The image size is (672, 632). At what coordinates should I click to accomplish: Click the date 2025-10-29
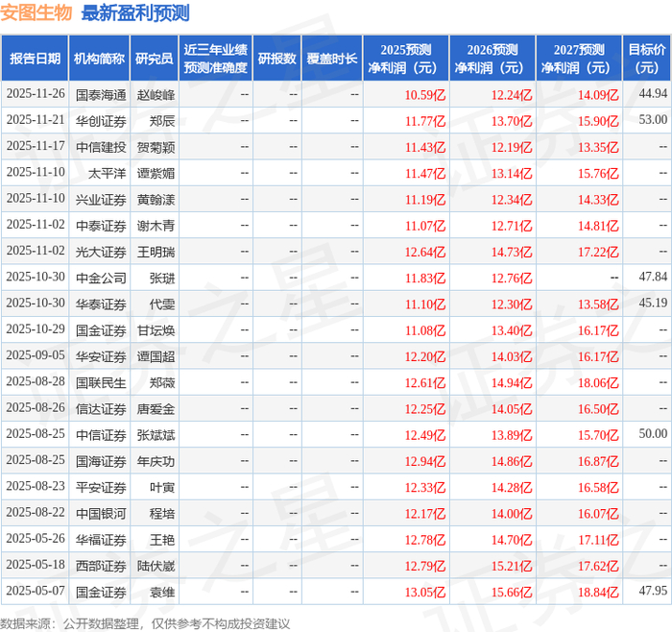[x=36, y=329]
